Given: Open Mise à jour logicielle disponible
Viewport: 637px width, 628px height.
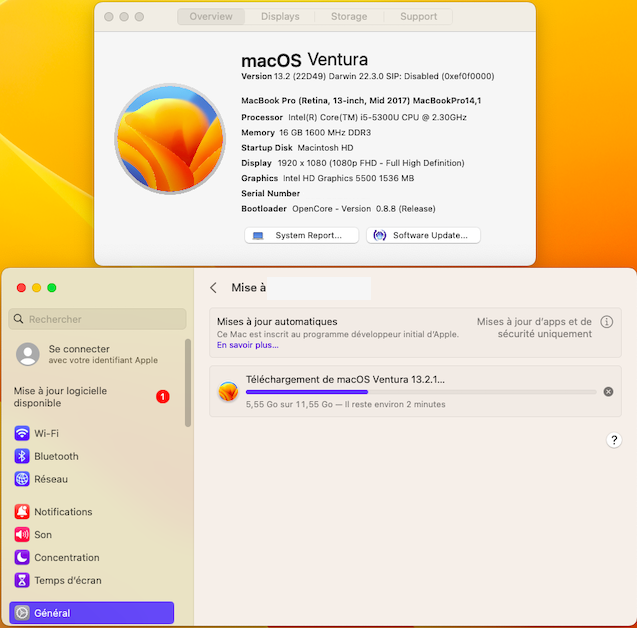Looking at the screenshot, I should coord(91,396).
